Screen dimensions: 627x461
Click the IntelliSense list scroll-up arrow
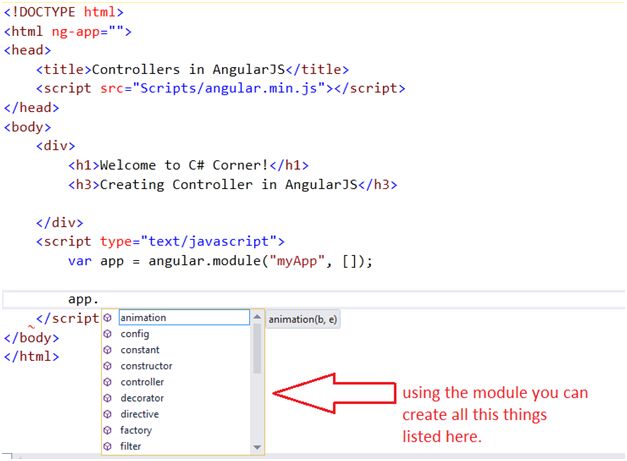[x=257, y=317]
